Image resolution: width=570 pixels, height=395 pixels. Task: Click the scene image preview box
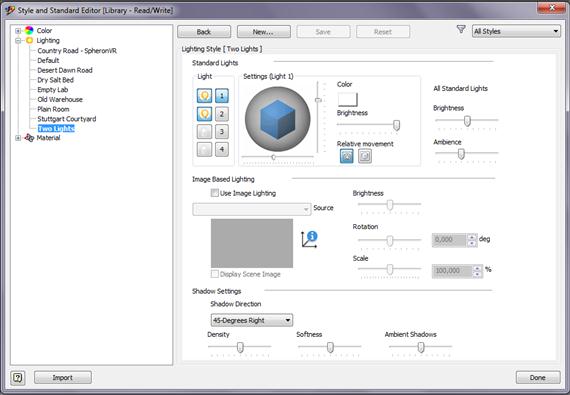[x=252, y=243]
